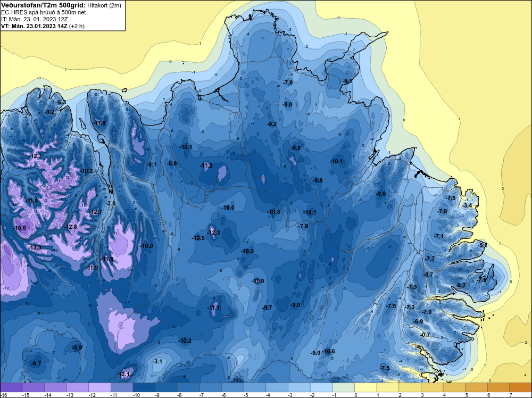Pick the darkest purple legend swatch between -16 and -15
The image size is (532, 398).
click(x=11, y=387)
